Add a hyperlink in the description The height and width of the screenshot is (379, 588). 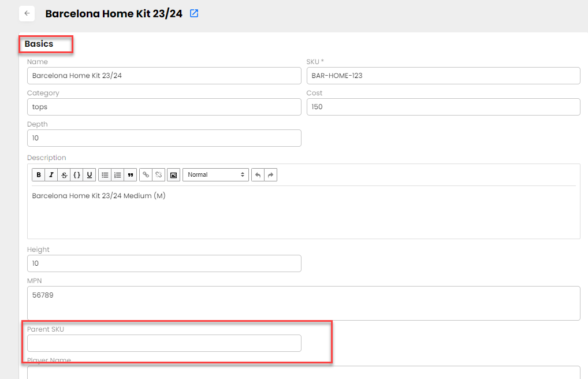coord(146,174)
